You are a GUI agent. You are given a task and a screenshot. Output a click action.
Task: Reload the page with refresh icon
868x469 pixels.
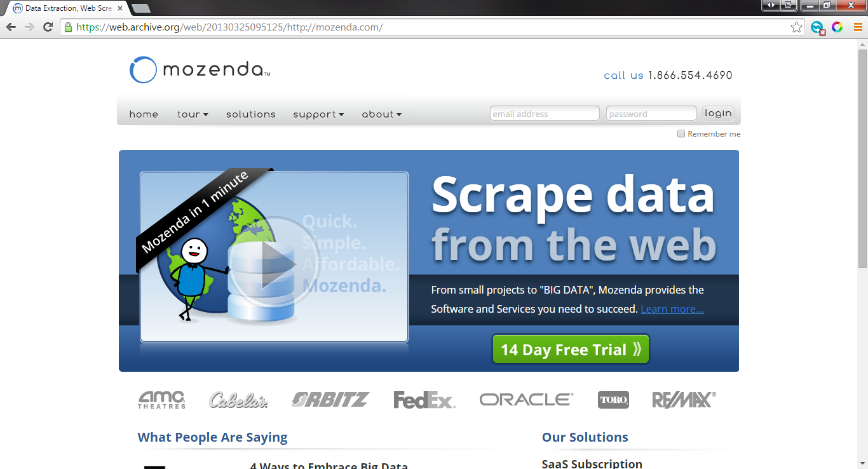(x=48, y=27)
